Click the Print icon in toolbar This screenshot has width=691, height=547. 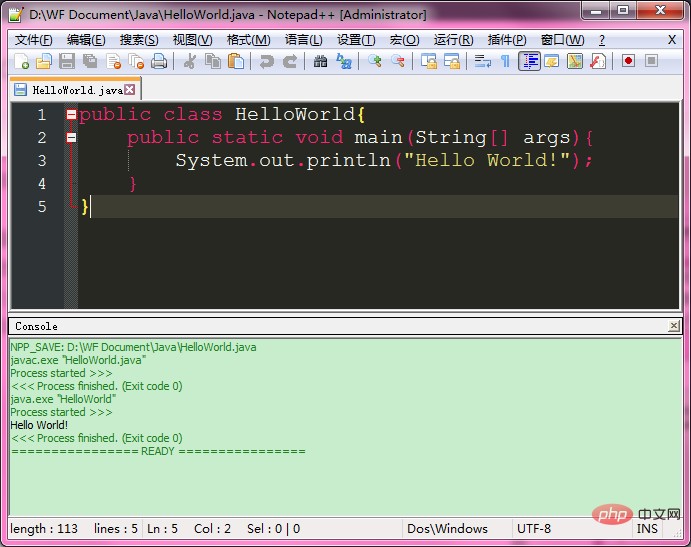(159, 62)
